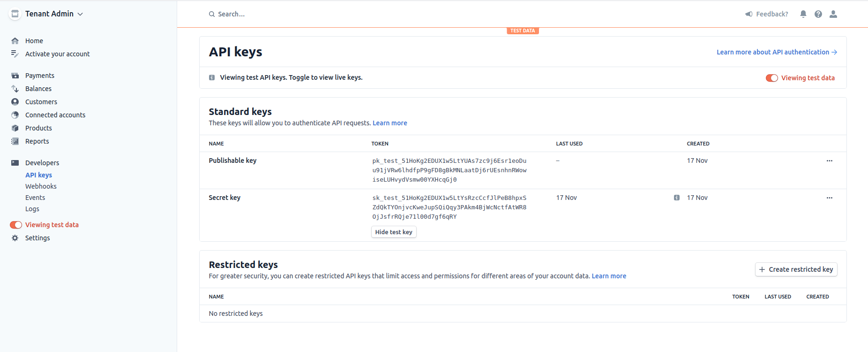Toggle sidebar Viewing test data switch
The image size is (868, 352).
click(x=16, y=225)
